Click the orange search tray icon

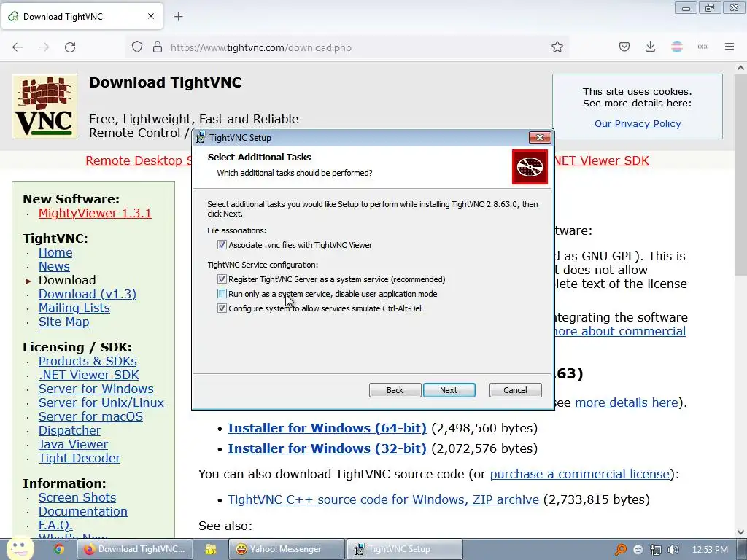pyautogui.click(x=621, y=550)
